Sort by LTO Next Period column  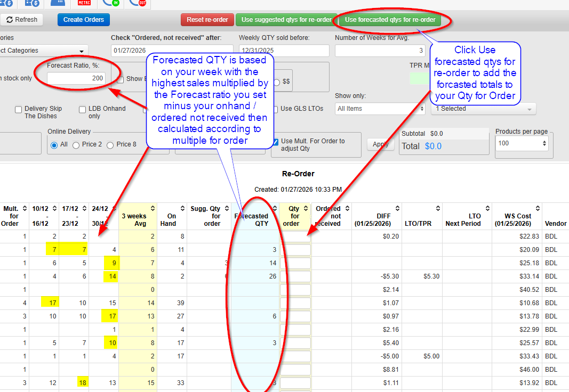pos(487,208)
